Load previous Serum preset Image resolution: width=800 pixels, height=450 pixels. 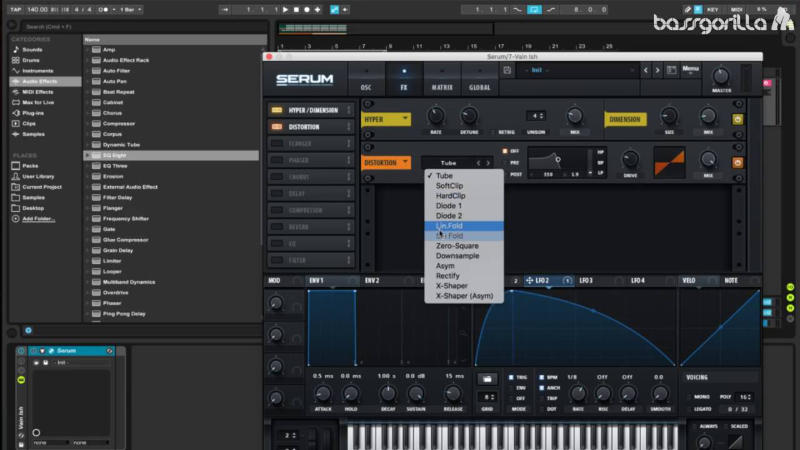645,70
